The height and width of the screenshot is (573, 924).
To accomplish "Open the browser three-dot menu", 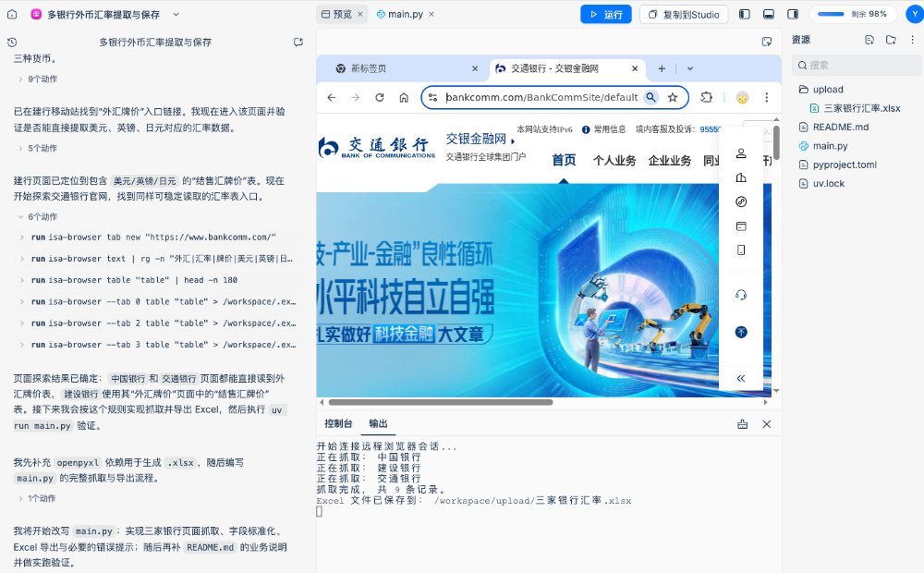I will pyautogui.click(x=767, y=97).
